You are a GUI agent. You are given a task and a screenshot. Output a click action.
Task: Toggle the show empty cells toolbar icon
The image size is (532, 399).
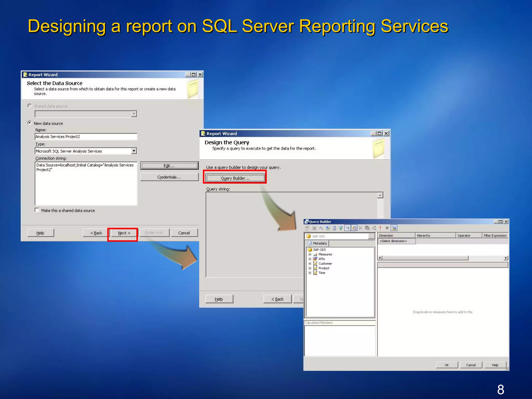click(347, 228)
